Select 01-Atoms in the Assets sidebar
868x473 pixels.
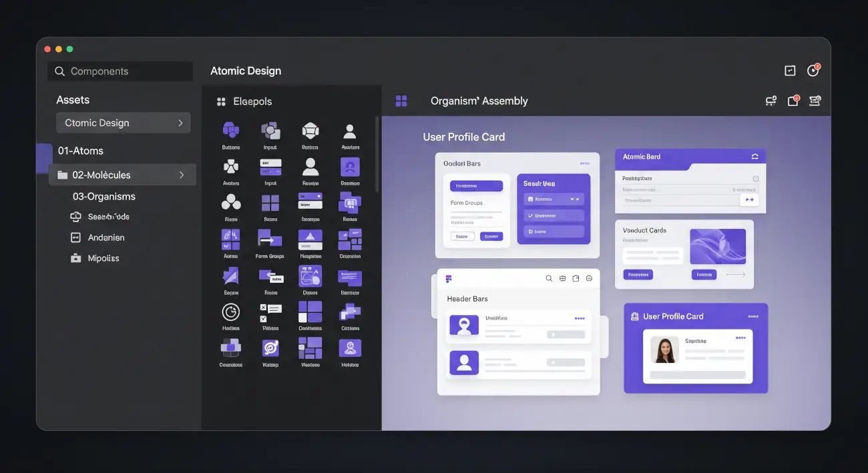pos(81,151)
